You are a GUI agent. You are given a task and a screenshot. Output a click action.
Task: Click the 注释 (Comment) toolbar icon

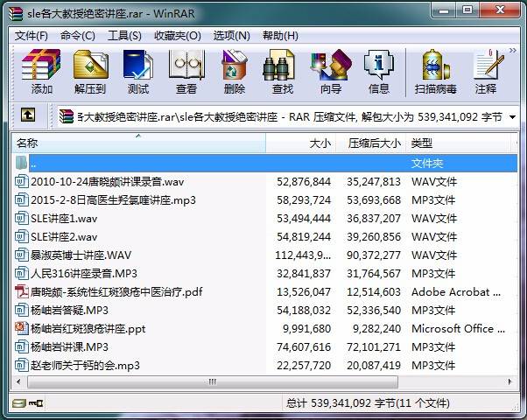click(486, 71)
